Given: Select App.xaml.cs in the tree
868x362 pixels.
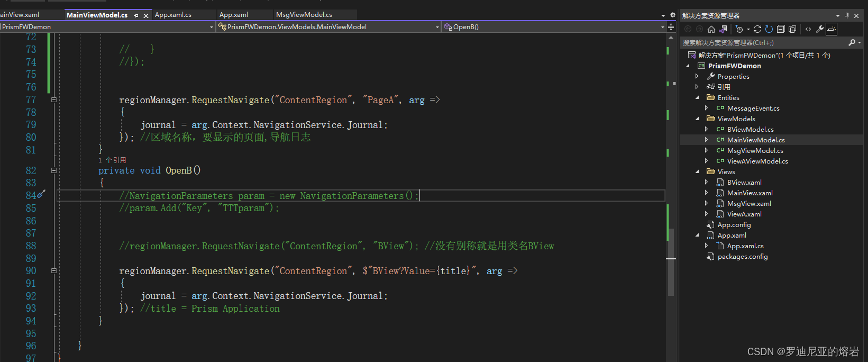Looking at the screenshot, I should tap(745, 246).
